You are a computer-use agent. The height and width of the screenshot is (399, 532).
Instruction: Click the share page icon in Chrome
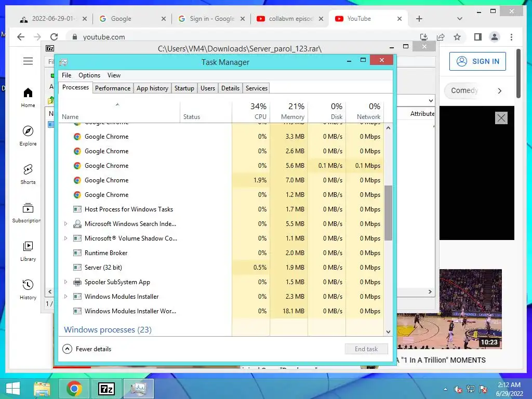(441, 37)
